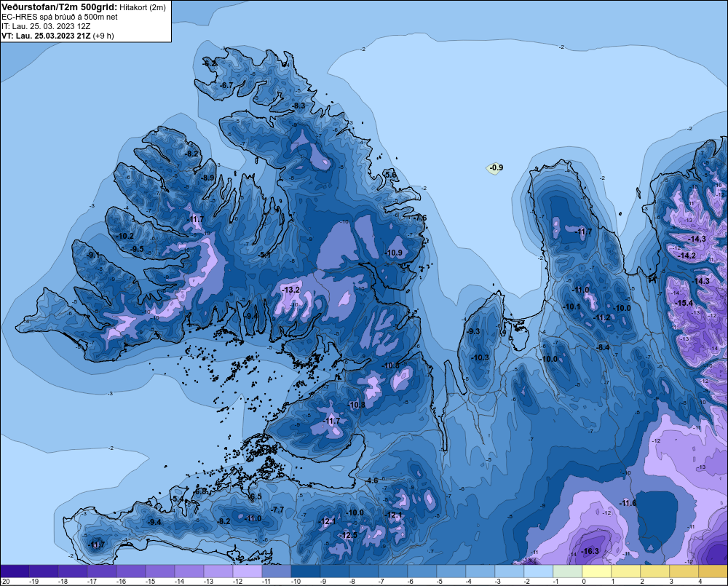This screenshot has height=586, width=728.
Task: Select the -14.2 temperature label
Action: tap(687, 256)
